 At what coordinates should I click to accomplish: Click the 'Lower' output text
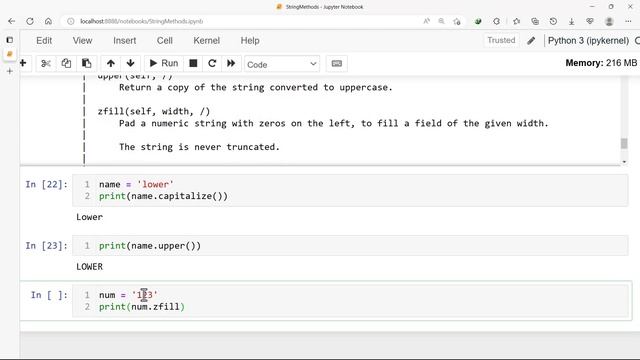[89, 217]
